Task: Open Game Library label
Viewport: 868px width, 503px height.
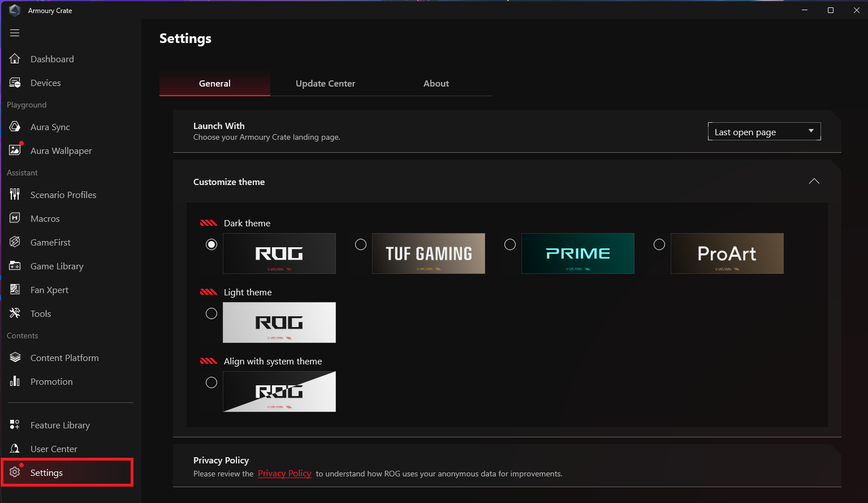Action: [57, 266]
